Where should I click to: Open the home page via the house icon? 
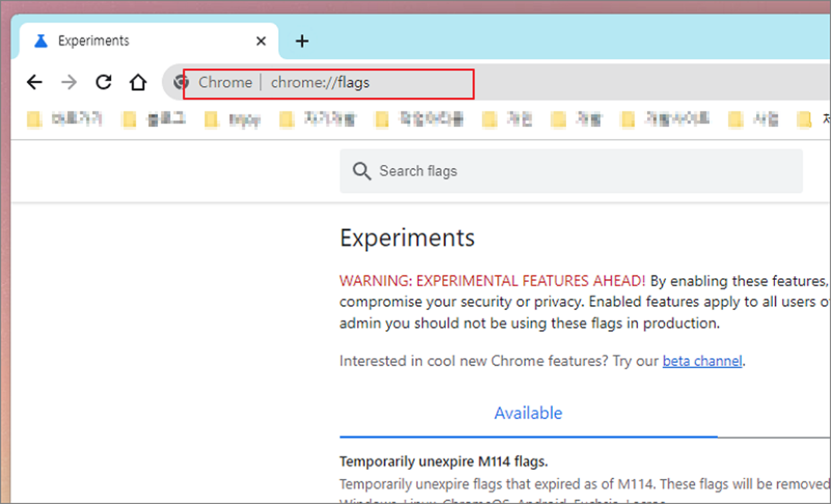point(138,82)
